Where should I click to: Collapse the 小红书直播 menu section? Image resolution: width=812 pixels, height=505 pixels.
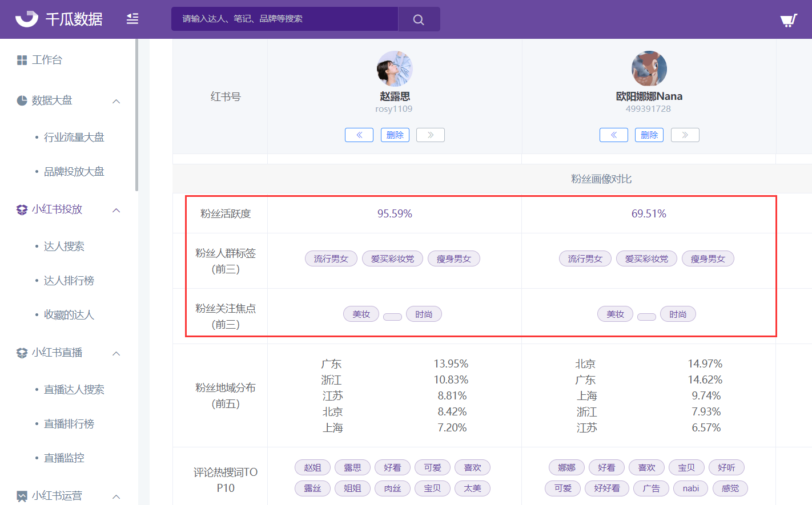[116, 353]
